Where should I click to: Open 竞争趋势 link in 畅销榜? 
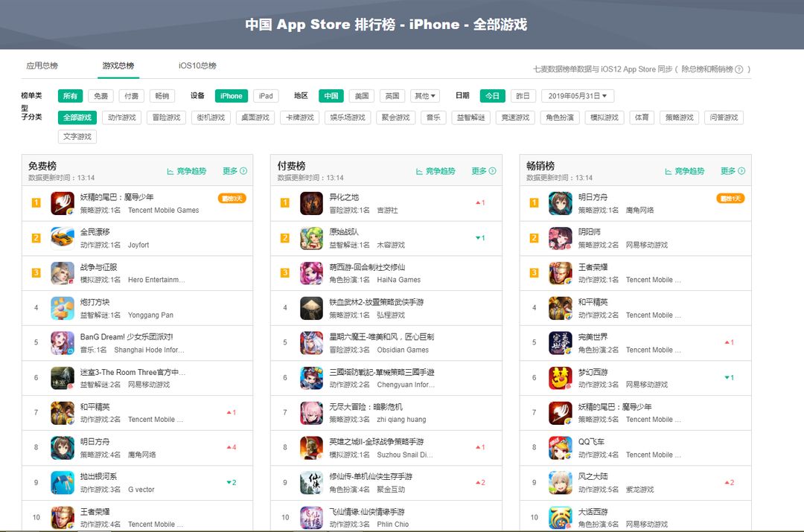[685, 171]
